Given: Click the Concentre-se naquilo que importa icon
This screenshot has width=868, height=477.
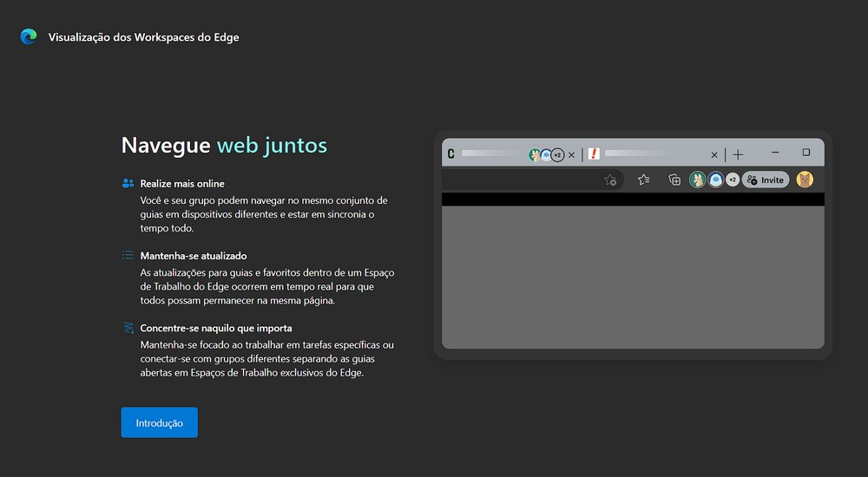Looking at the screenshot, I should click(128, 328).
